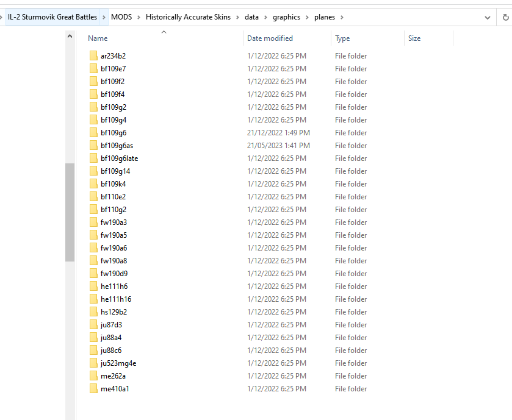Navigate to Historically Accurate Skins breadcrumb

point(188,17)
